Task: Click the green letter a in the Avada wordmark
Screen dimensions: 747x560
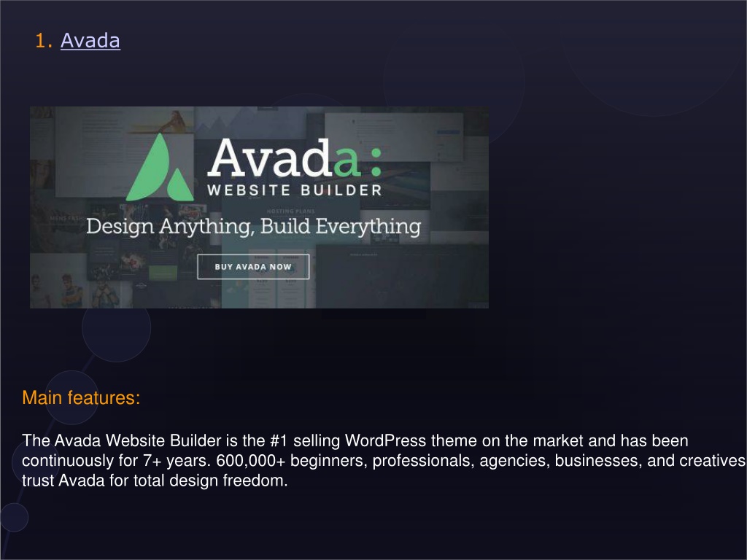Action: pos(347,161)
